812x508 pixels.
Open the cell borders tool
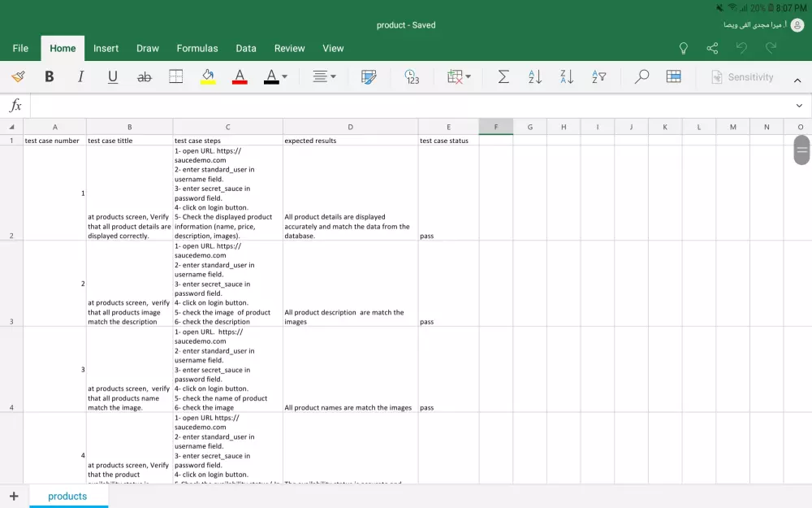(176, 76)
